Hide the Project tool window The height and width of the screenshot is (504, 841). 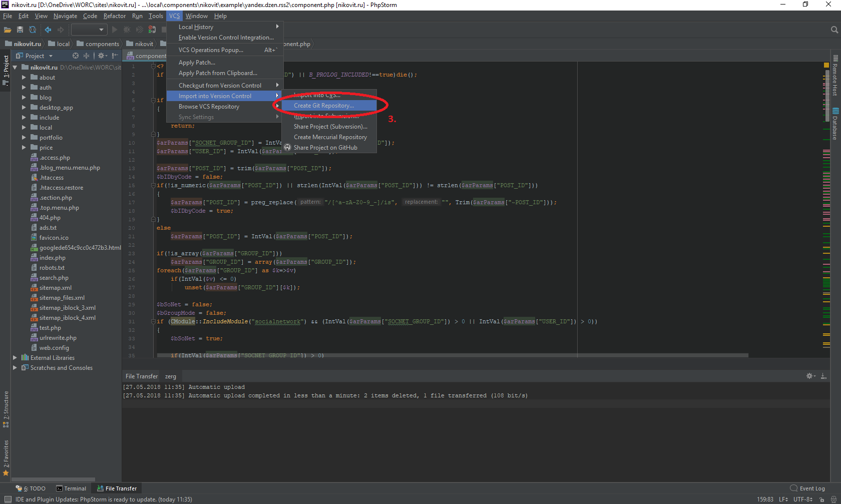[x=115, y=56]
